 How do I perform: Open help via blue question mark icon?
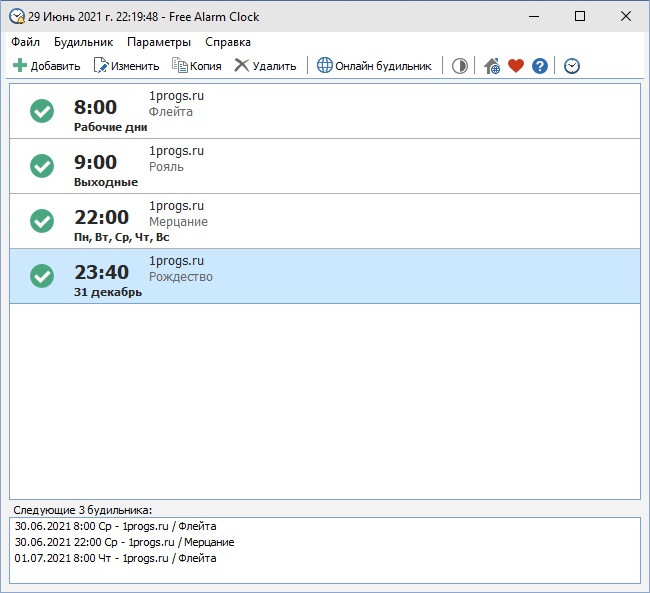point(540,66)
